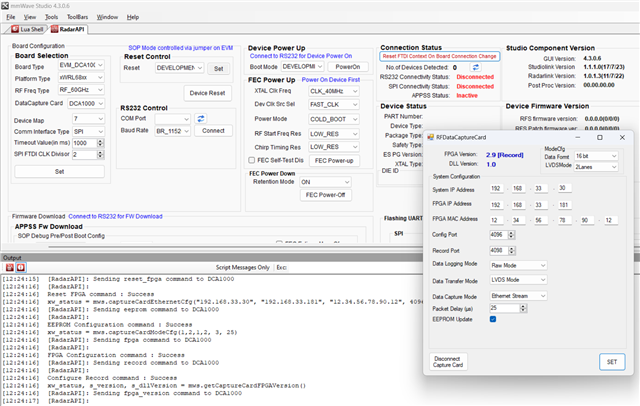Click the PowerOn button
Image resolution: width=640 pixels, height=406 pixels.
tap(348, 67)
